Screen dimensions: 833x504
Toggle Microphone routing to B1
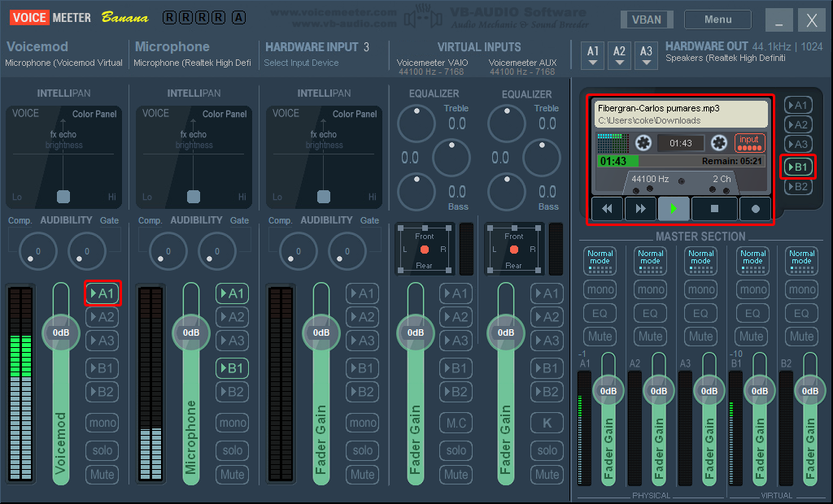click(232, 368)
